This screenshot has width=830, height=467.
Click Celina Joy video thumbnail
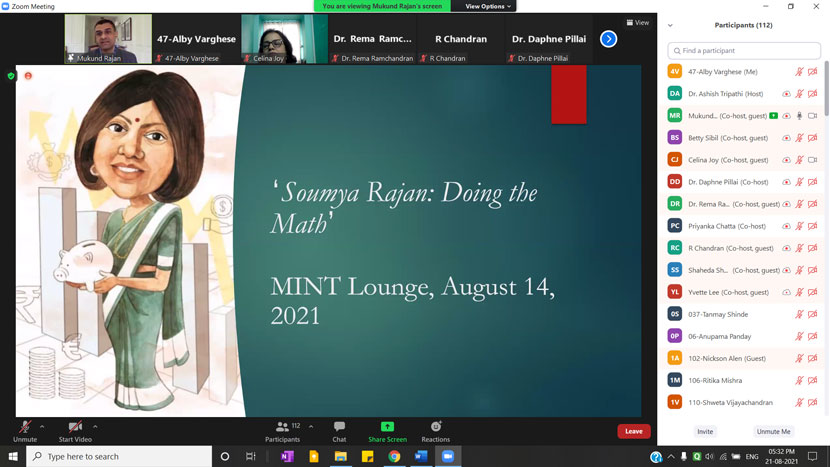point(284,39)
